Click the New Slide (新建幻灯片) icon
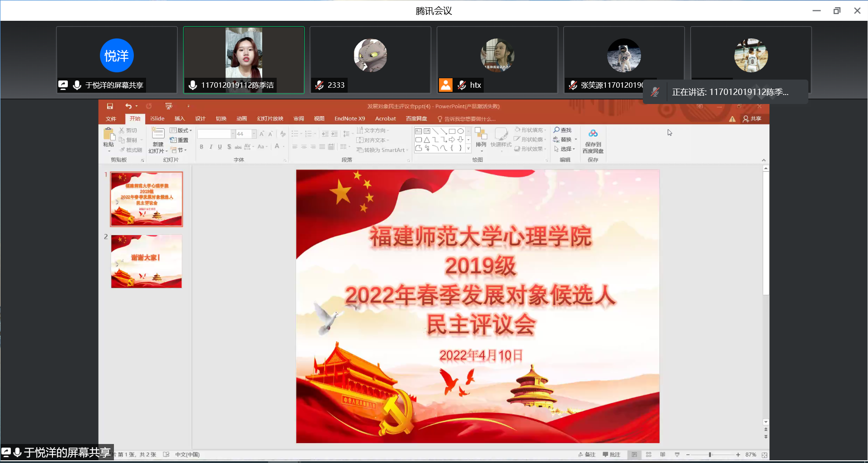 [x=158, y=134]
